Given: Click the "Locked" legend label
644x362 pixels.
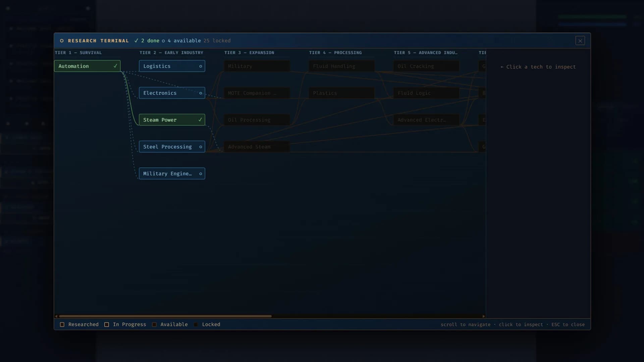Looking at the screenshot, I should pyautogui.click(x=211, y=324).
